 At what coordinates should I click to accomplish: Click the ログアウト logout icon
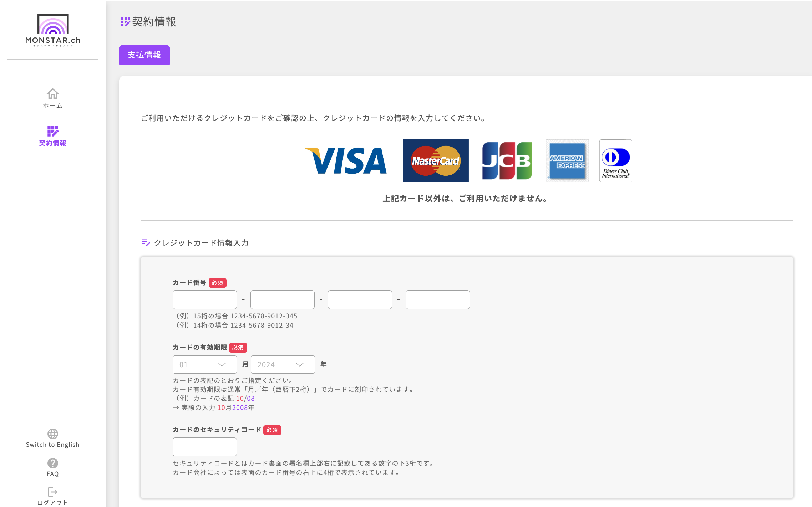(53, 492)
